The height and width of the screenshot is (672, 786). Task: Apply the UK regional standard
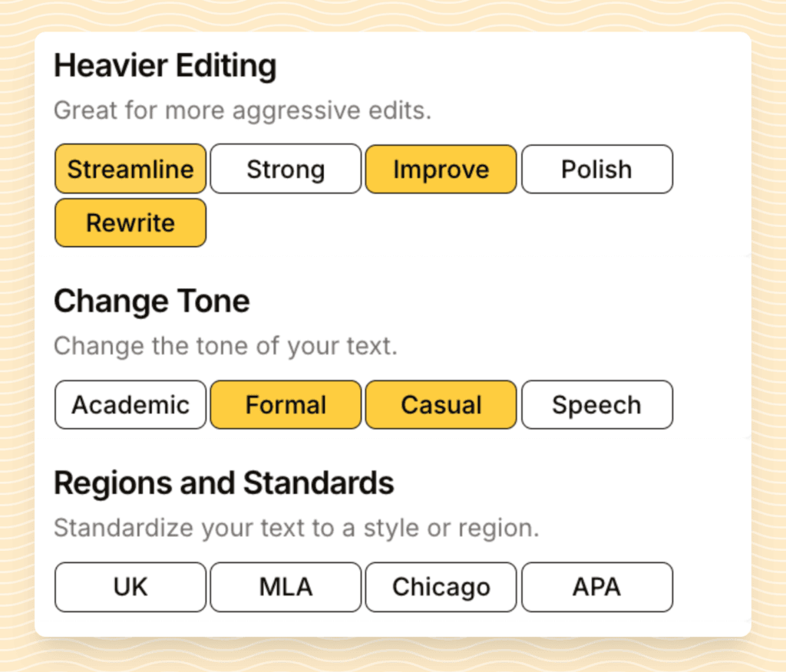(130, 587)
